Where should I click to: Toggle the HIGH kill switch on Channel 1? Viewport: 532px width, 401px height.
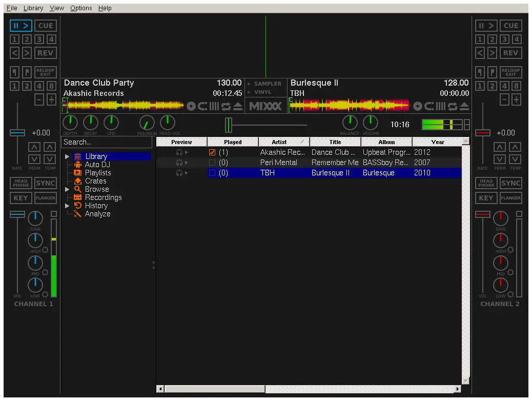[45, 250]
